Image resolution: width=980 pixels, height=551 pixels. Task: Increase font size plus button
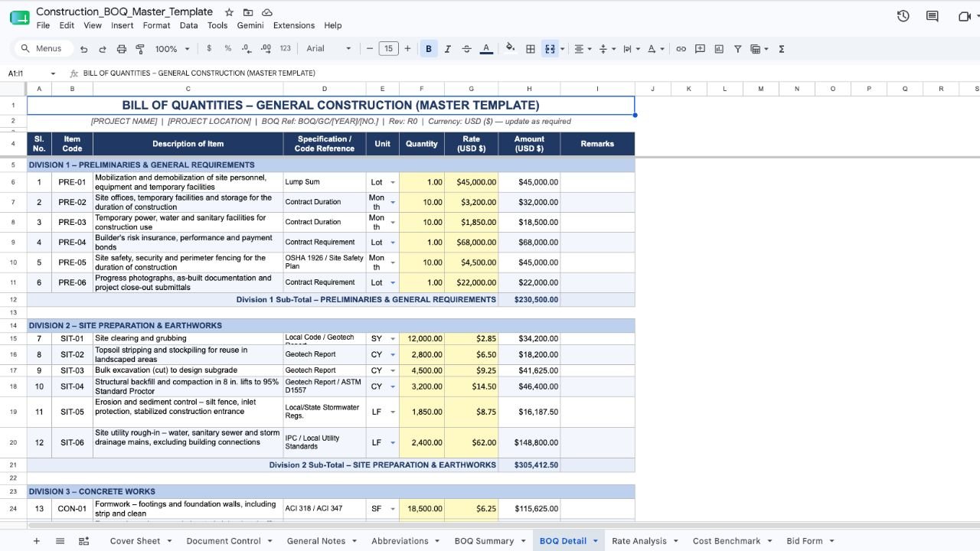point(407,48)
